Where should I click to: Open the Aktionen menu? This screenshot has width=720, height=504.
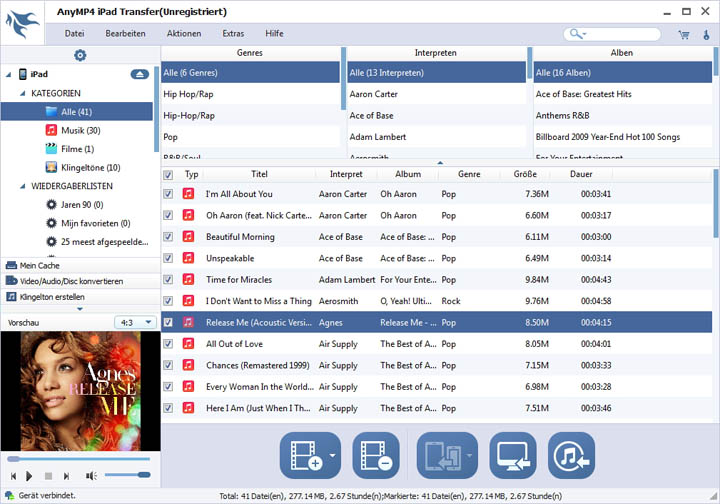[184, 34]
